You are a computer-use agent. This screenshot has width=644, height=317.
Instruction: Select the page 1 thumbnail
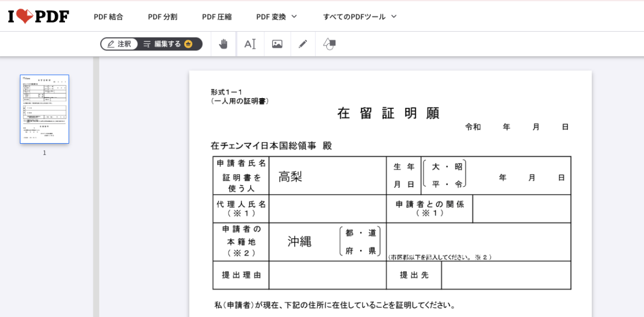click(45, 109)
